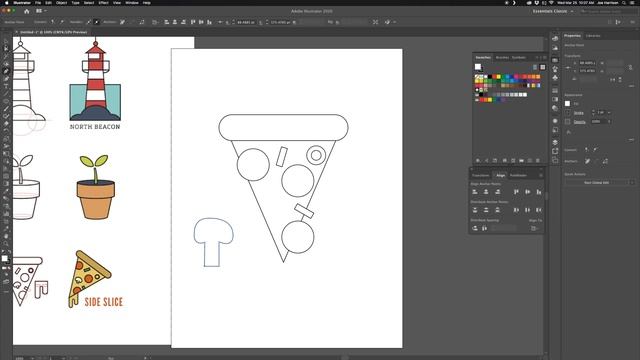640x360 pixels.
Task: Open Arrange Documents dropdown
Action: point(41,11)
